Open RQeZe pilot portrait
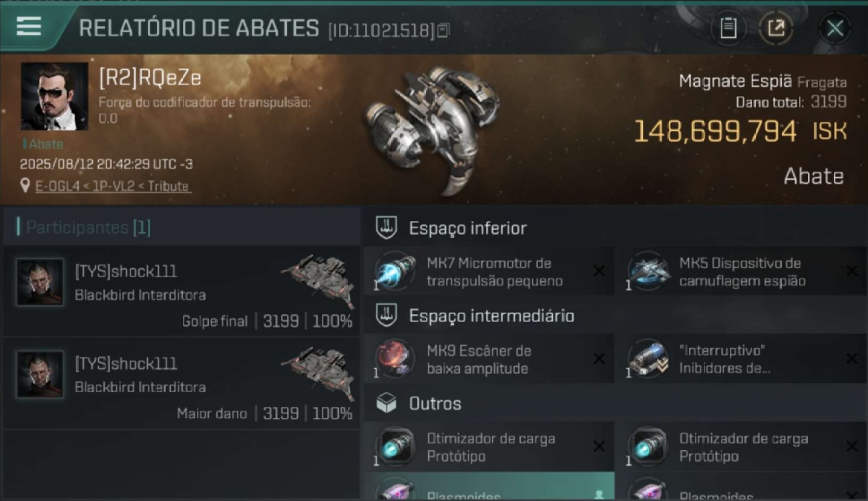 pos(54,96)
